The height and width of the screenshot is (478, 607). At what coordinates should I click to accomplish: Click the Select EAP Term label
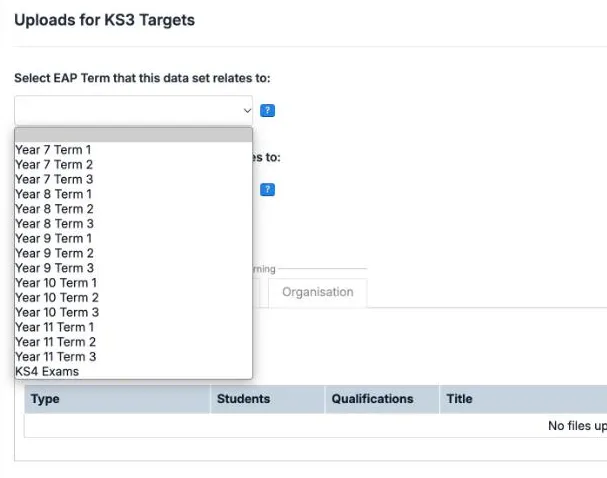pyautogui.click(x=142, y=78)
